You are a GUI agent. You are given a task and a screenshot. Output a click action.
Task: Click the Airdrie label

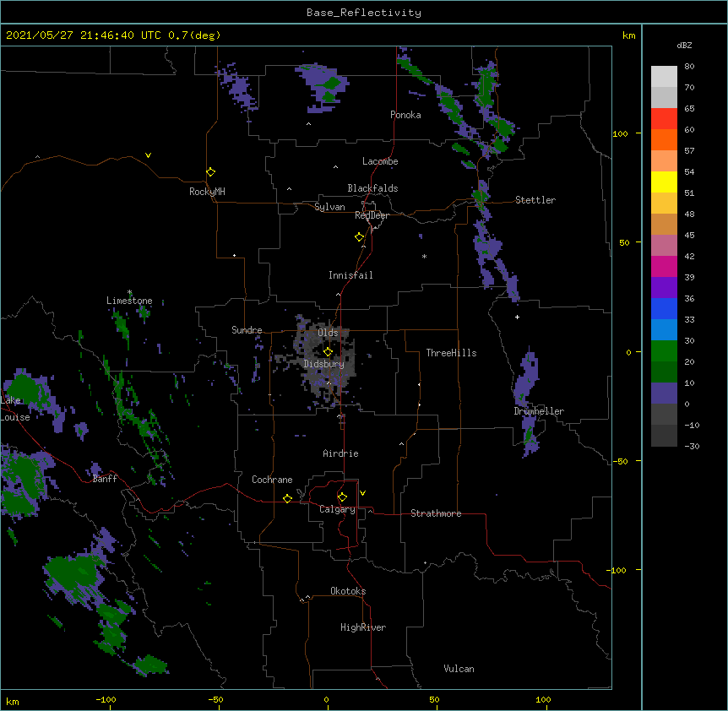(x=341, y=453)
